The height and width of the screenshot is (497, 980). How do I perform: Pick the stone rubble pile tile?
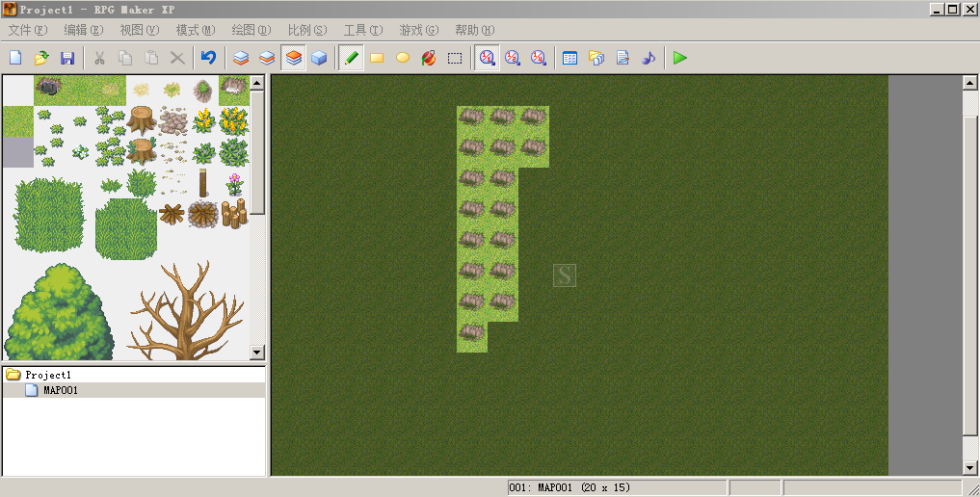(172, 120)
